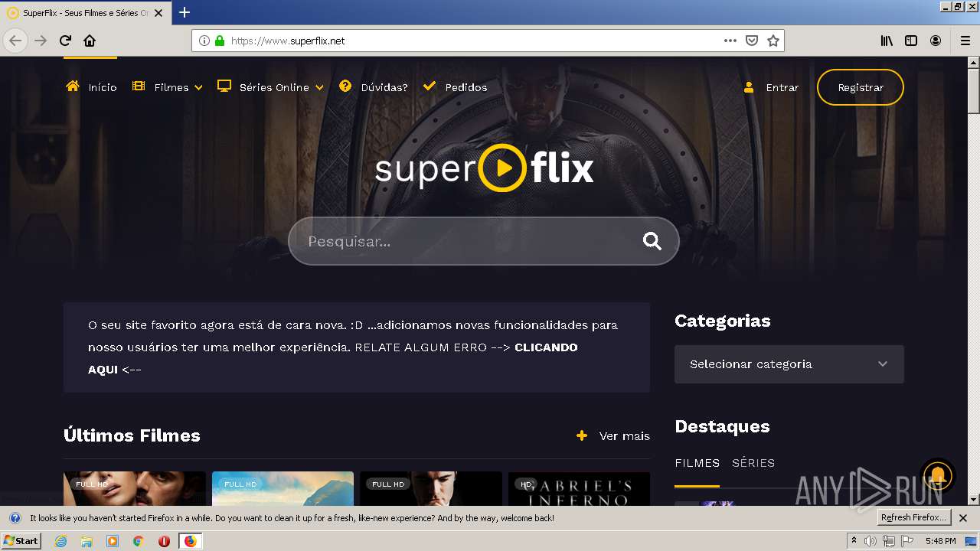Click Entrar to log in
Image resolution: width=980 pixels, height=551 pixels.
coord(782,87)
